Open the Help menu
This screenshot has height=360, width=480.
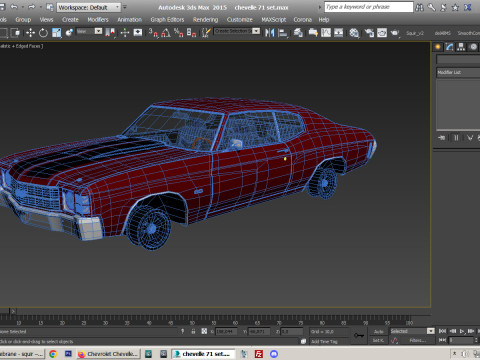pyautogui.click(x=324, y=20)
